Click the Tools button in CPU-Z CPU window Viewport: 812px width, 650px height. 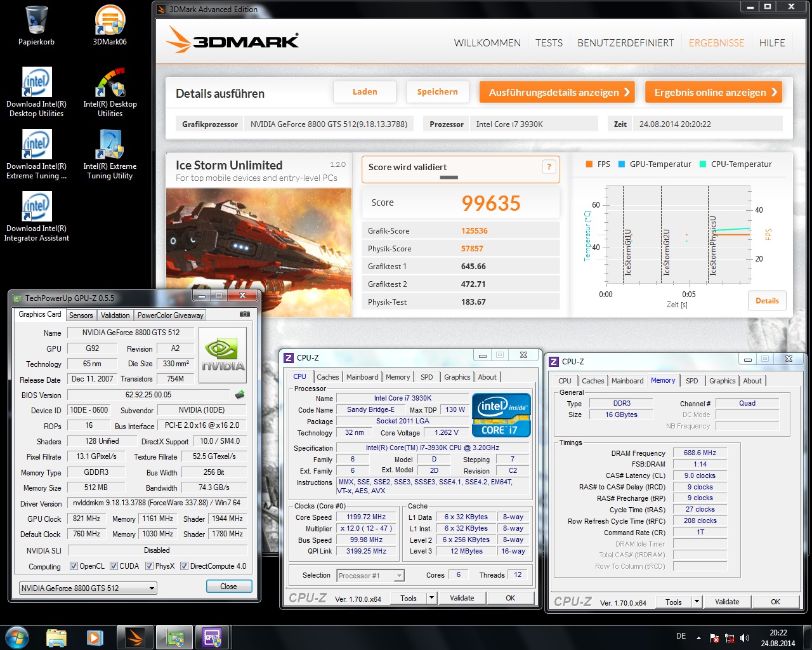point(409,598)
